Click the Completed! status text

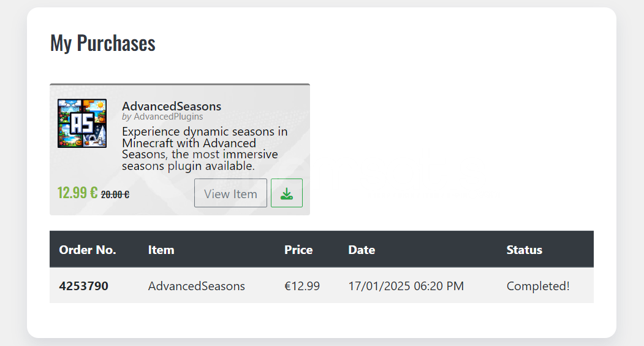(538, 286)
